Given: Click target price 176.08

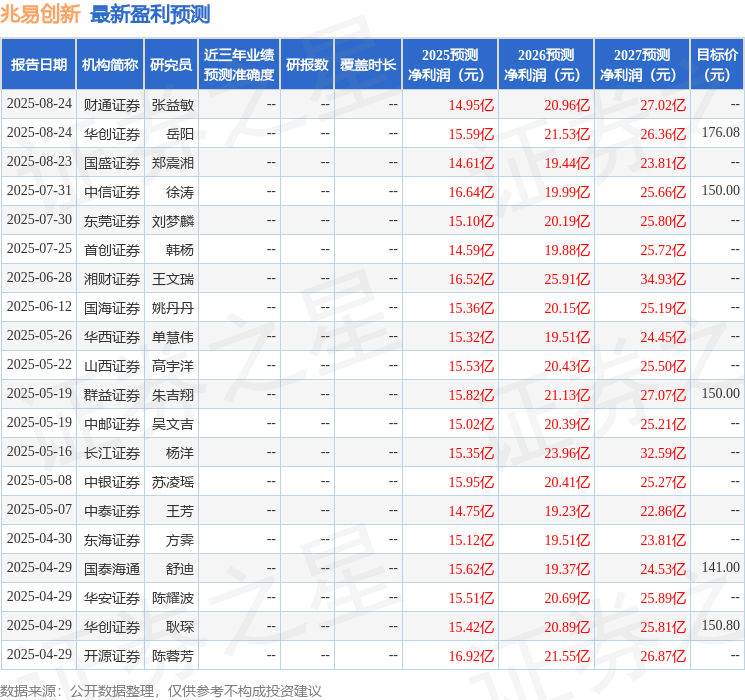Looking at the screenshot, I should 721,133.
